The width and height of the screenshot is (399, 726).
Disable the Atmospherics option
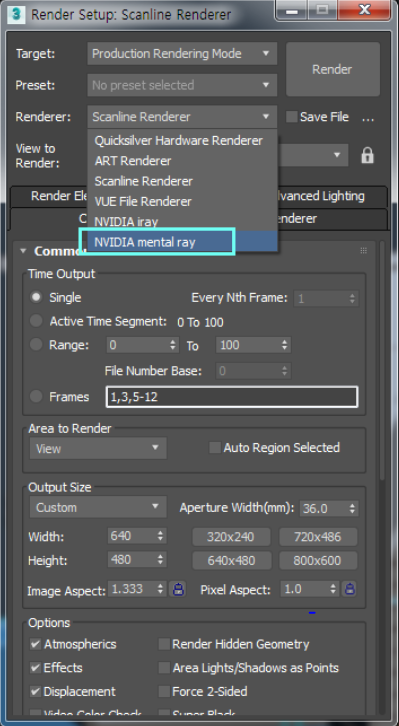[36, 644]
